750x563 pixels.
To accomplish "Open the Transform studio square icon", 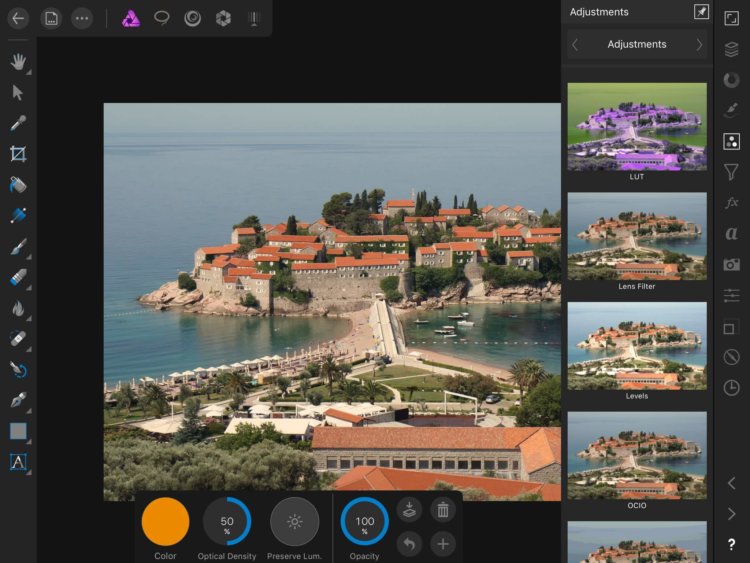I will (729, 328).
